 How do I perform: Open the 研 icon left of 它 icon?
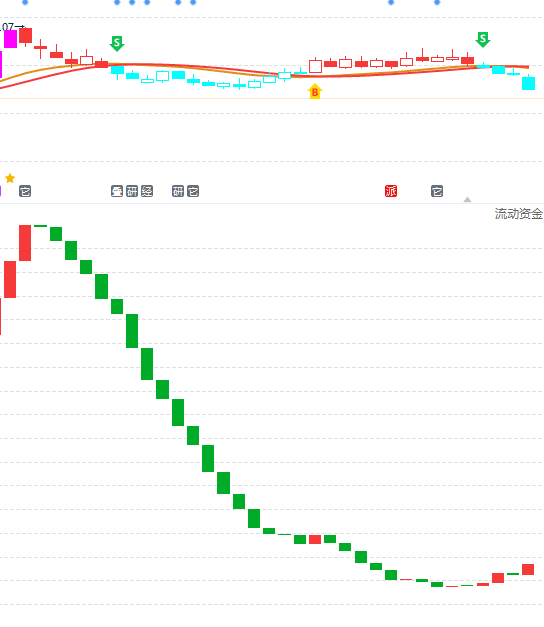(x=178, y=192)
